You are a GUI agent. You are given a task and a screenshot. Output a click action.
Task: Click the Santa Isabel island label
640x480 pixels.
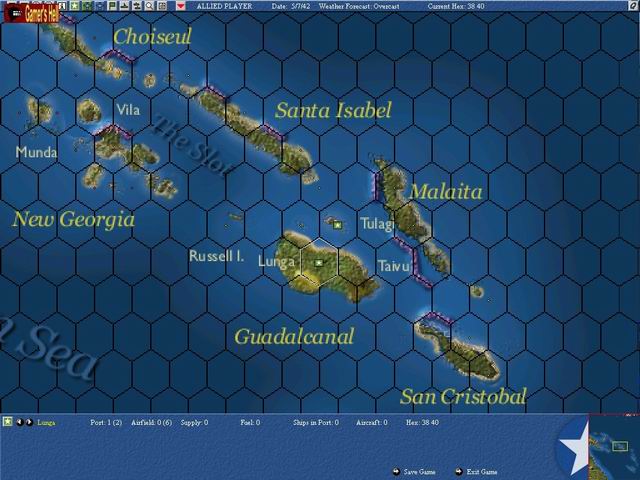tap(333, 110)
